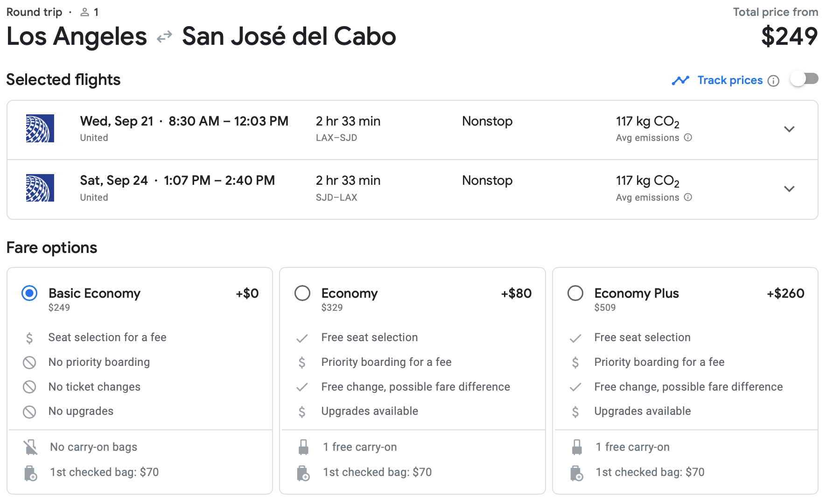Image resolution: width=826 pixels, height=504 pixels.
Task: Click United logo on the Sep 21 flight
Action: [40, 128]
